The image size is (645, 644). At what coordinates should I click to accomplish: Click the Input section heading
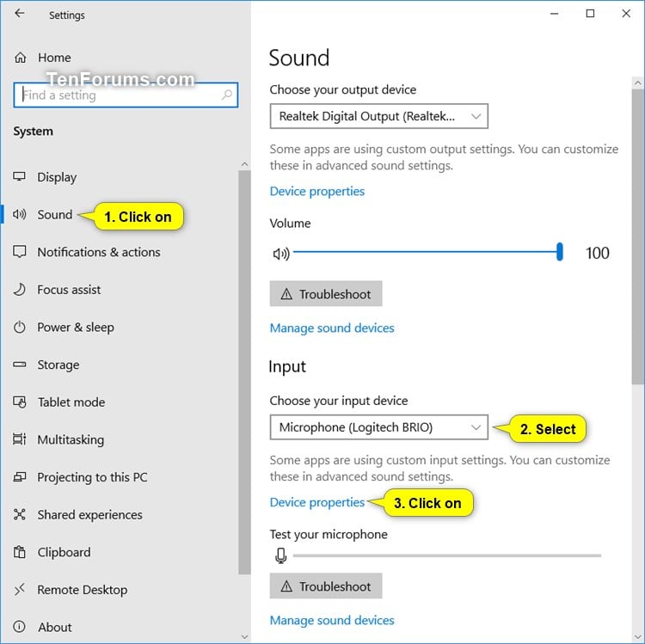tap(287, 366)
